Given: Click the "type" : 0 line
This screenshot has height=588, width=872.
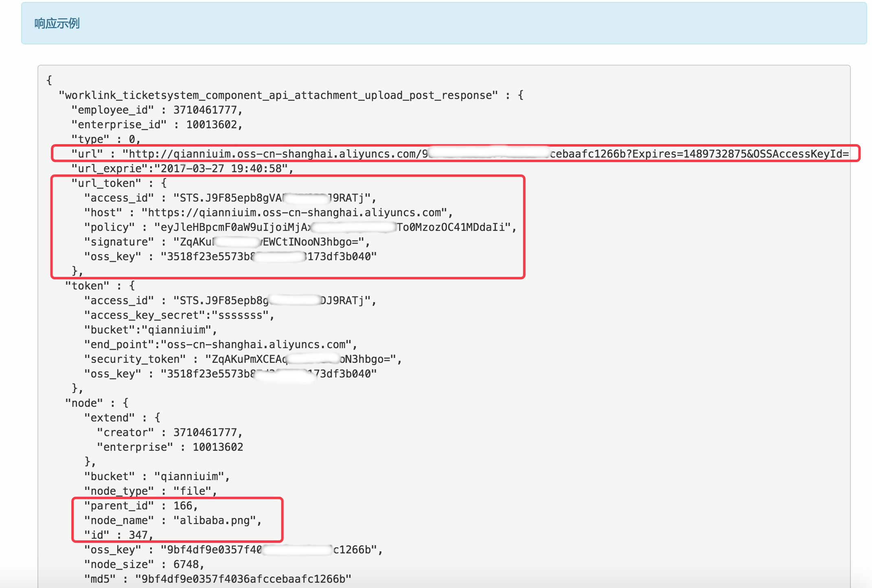Looking at the screenshot, I should pos(106,139).
